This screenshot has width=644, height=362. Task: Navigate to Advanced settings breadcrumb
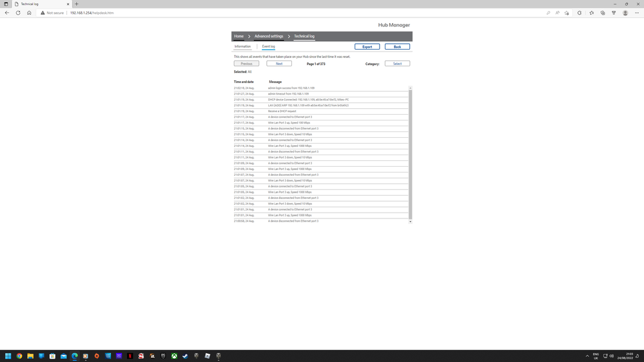[268, 36]
